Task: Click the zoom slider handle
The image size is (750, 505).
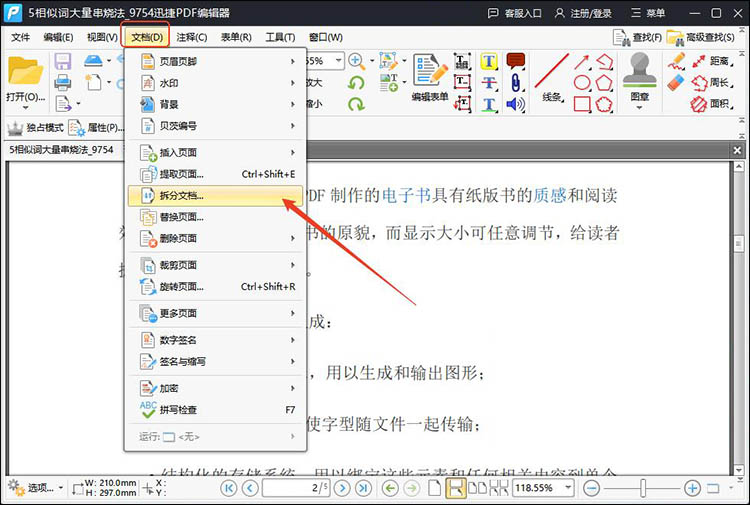Action: click(x=643, y=488)
